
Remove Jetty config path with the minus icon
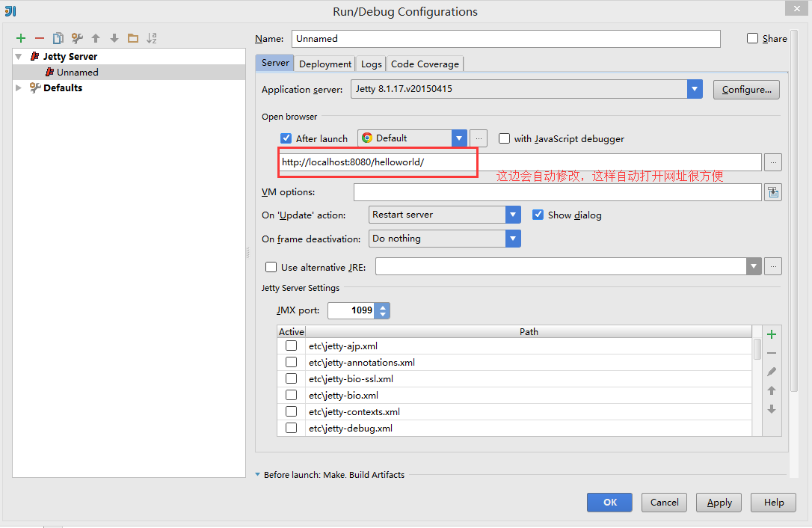(772, 353)
